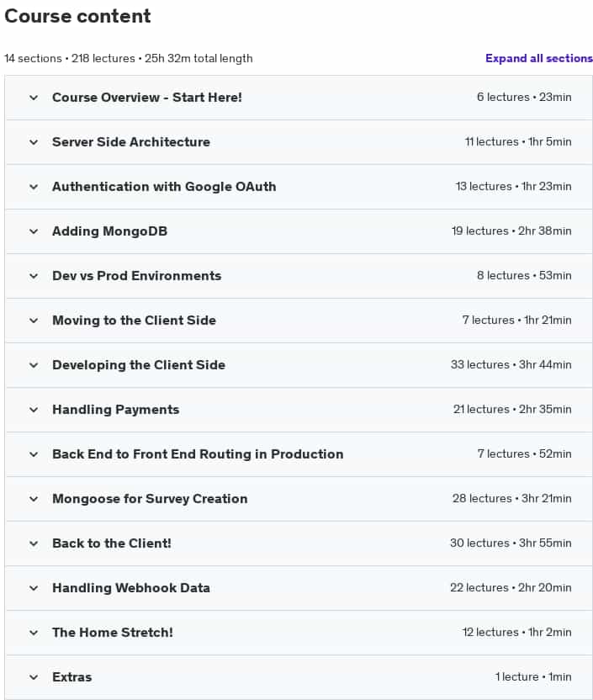
Task: Click chevron beside Moving to the Client Side
Action: click(34, 321)
